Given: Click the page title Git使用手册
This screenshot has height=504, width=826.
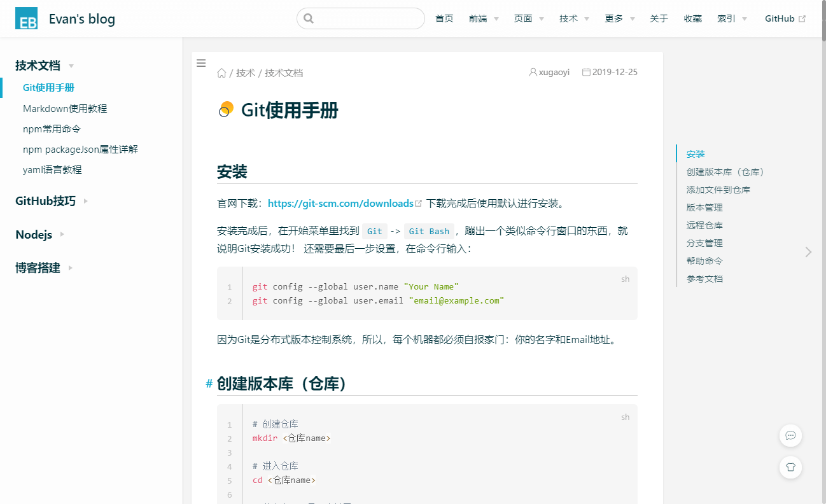Looking at the screenshot, I should 290,110.
